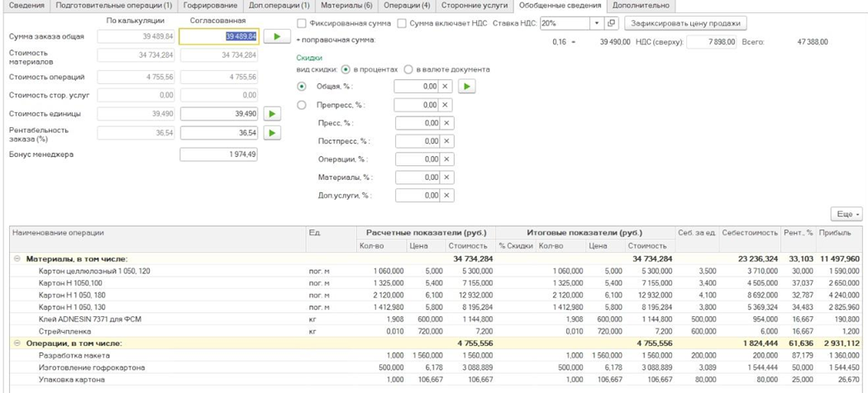Clear the Пресс % discount field

pos(447,123)
